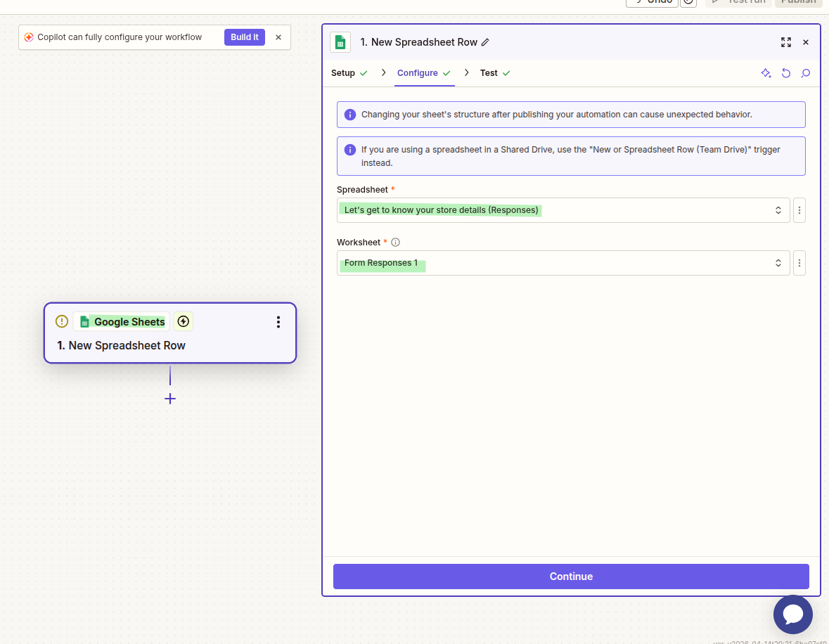Click the pencil icon to rename step
829x644 pixels.
click(485, 42)
